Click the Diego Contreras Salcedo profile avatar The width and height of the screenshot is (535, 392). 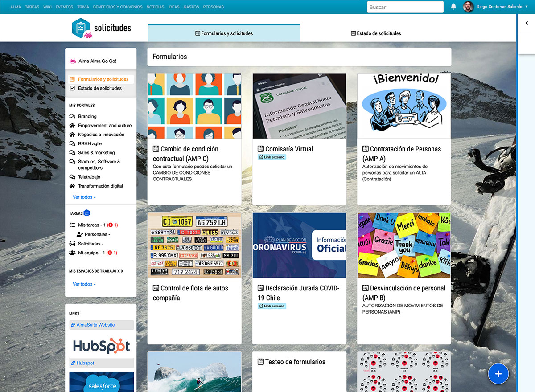pos(468,7)
